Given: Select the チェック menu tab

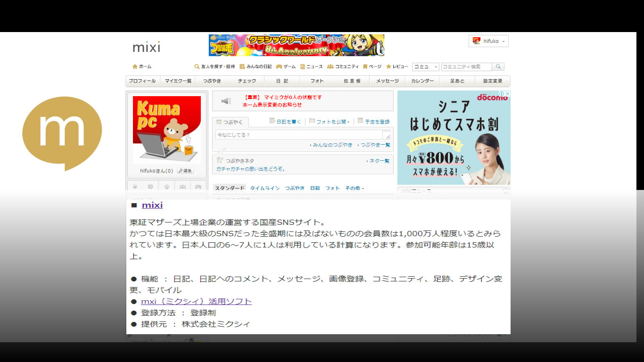Looking at the screenshot, I should click(x=247, y=81).
